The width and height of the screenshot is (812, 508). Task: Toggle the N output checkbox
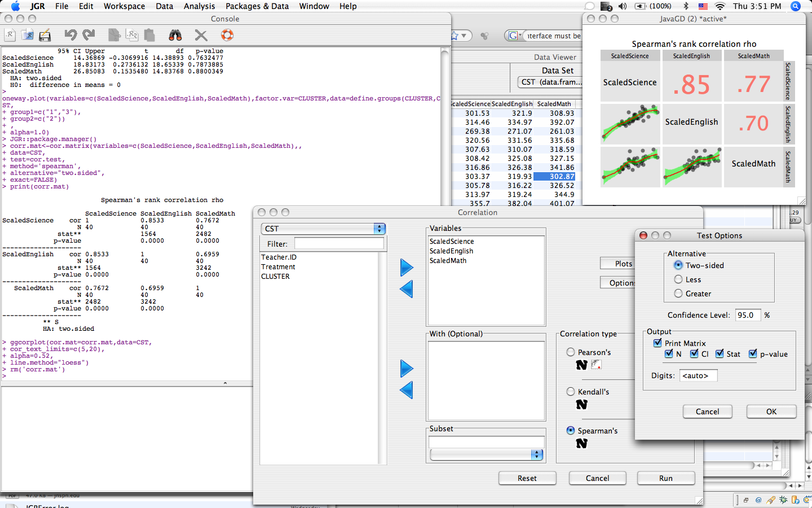[x=669, y=354]
